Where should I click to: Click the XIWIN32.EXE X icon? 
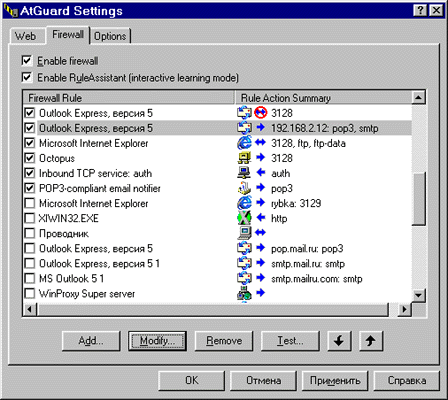point(244,218)
